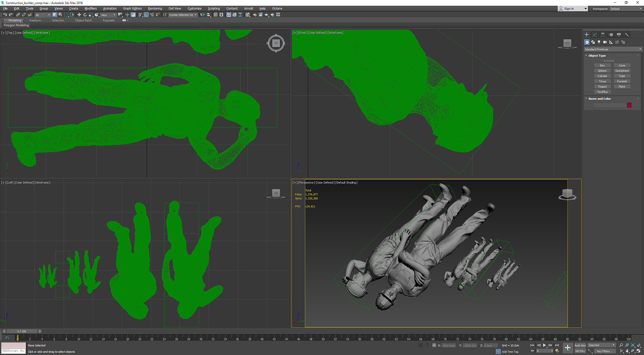The height and width of the screenshot is (355, 644).
Task: Toggle the Set Key mode button
Action: coord(580,351)
